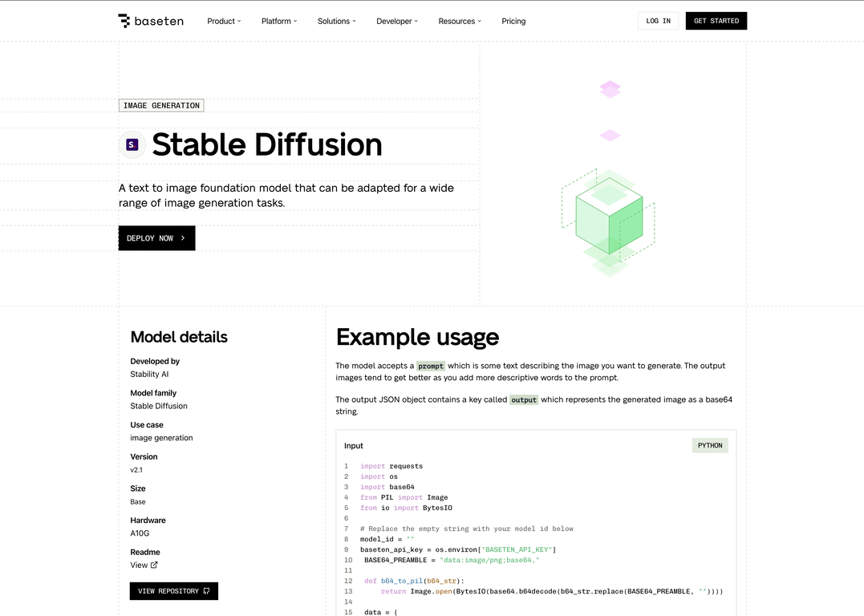This screenshot has width=864, height=616.
Task: Click the 'baseten_api_key' code line
Action: pyautogui.click(x=458, y=550)
